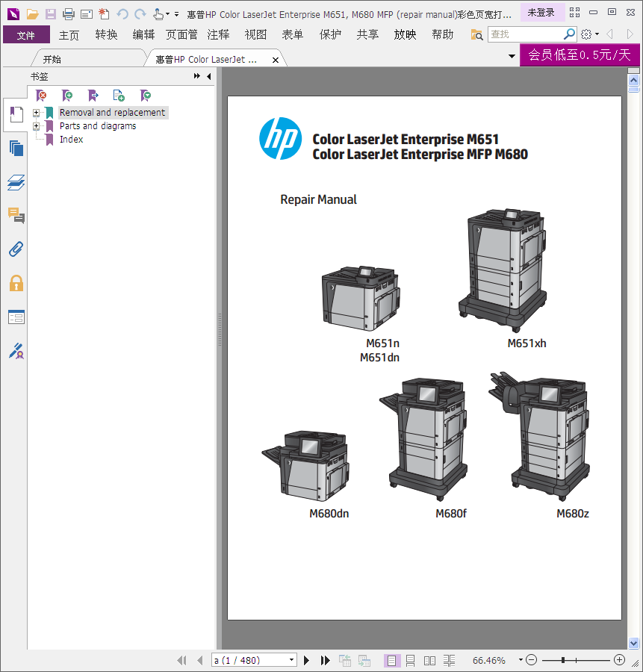Open the 注释 comment tab
This screenshot has height=672, width=643.
pos(218,34)
